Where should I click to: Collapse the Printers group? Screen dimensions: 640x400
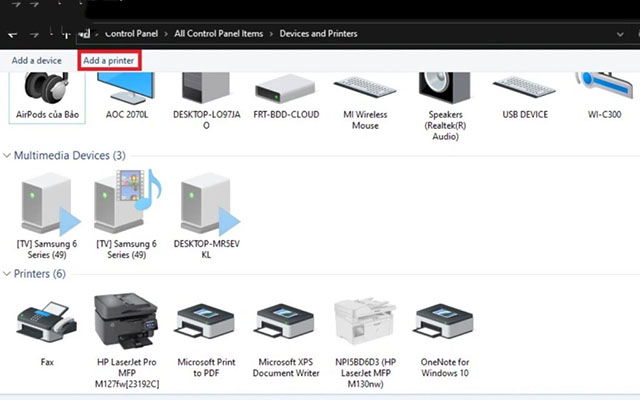[7, 274]
